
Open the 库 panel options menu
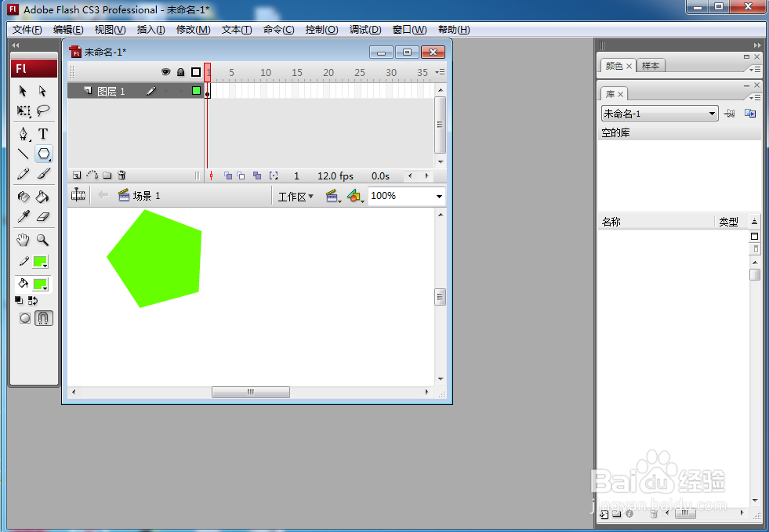coord(754,98)
